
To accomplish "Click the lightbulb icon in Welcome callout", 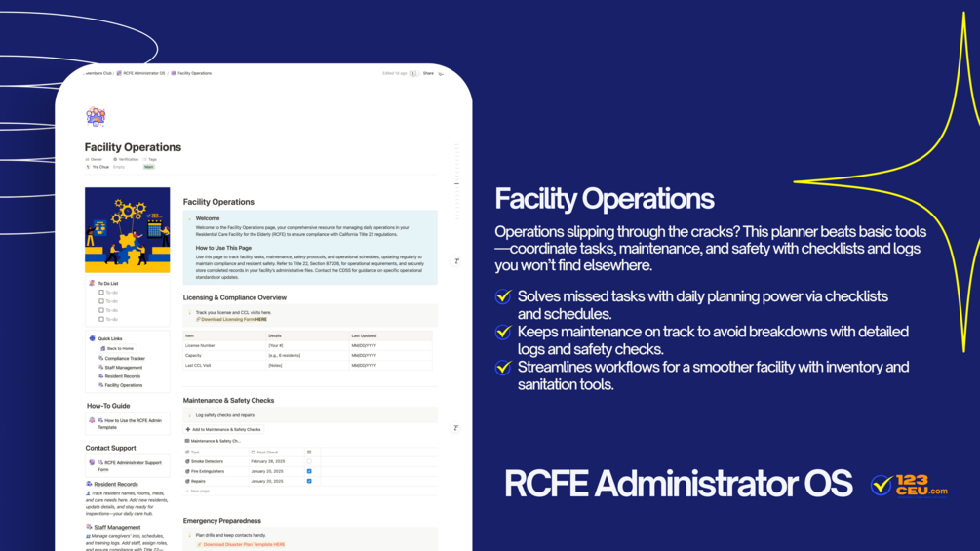I will [190, 218].
